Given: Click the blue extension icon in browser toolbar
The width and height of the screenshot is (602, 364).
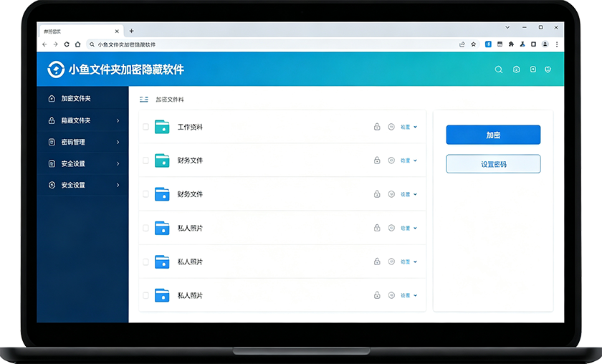Looking at the screenshot, I should [x=488, y=44].
